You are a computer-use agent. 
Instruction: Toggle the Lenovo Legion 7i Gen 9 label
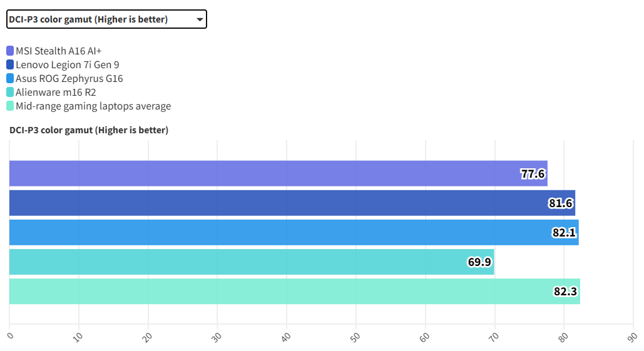click(x=68, y=64)
